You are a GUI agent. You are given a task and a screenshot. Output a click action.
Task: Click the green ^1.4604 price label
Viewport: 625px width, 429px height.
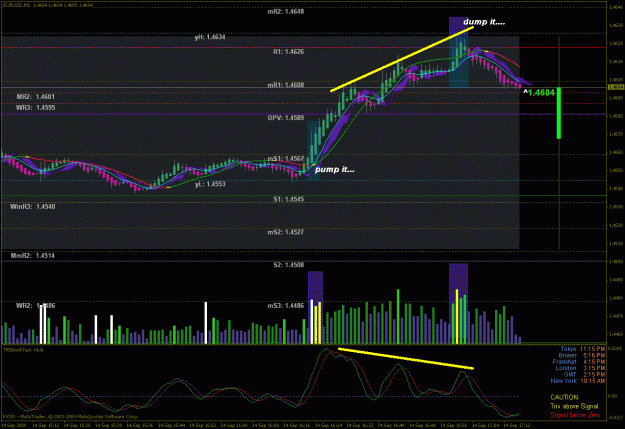pyautogui.click(x=539, y=92)
